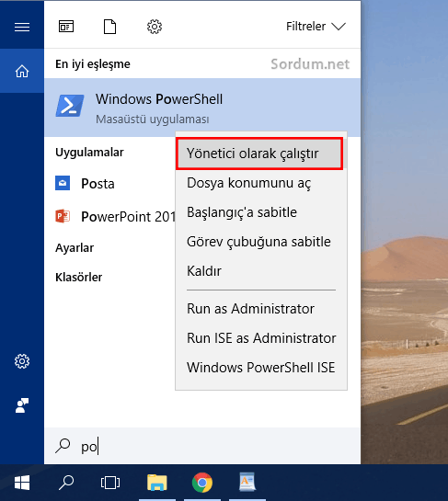Screen dimensions: 448x501
Task: Open the Ayarlar category header
Action: pos(75,248)
